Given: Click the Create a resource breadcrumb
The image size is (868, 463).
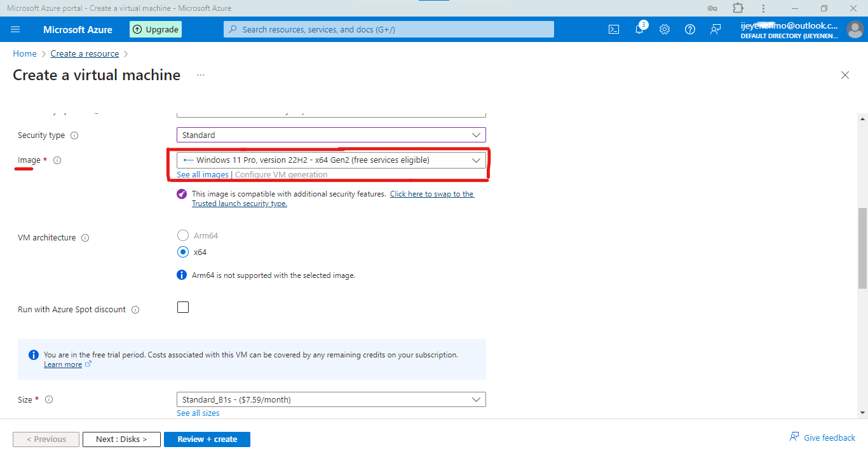Looking at the screenshot, I should tap(85, 54).
